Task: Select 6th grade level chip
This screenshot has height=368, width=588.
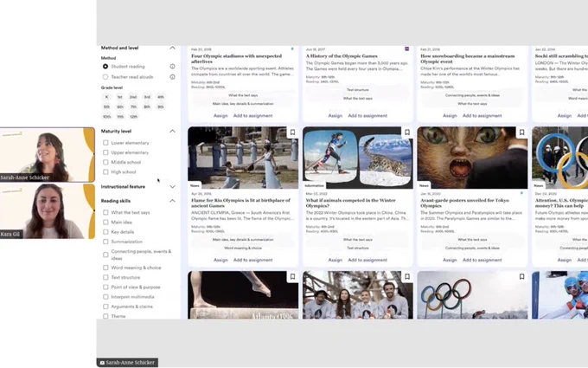Action: pyautogui.click(x=120, y=107)
